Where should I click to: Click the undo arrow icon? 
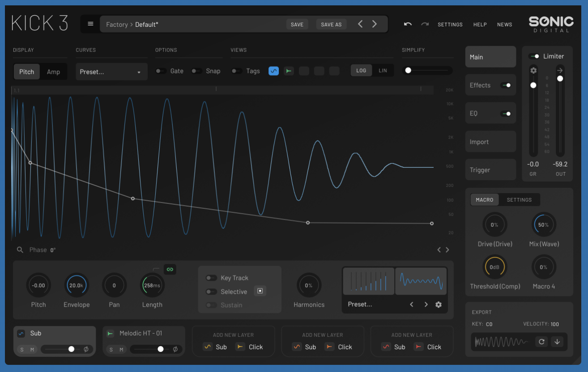point(408,24)
